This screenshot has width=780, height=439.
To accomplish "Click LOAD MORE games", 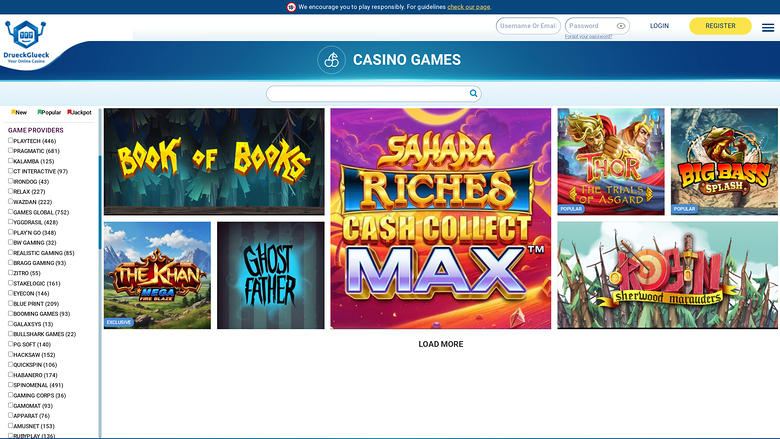I will click(441, 344).
